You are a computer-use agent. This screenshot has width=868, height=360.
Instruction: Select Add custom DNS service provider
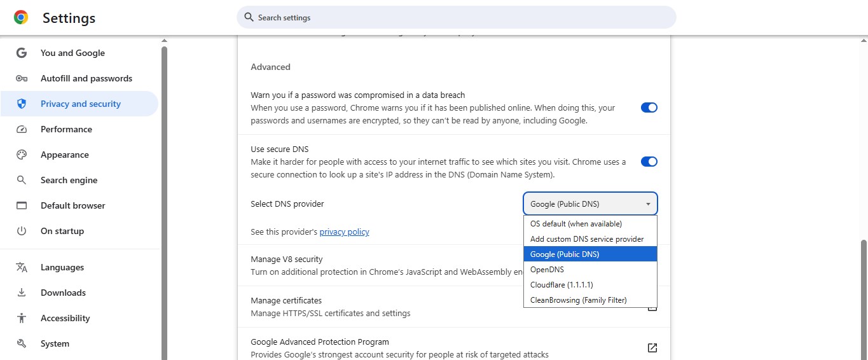590,239
